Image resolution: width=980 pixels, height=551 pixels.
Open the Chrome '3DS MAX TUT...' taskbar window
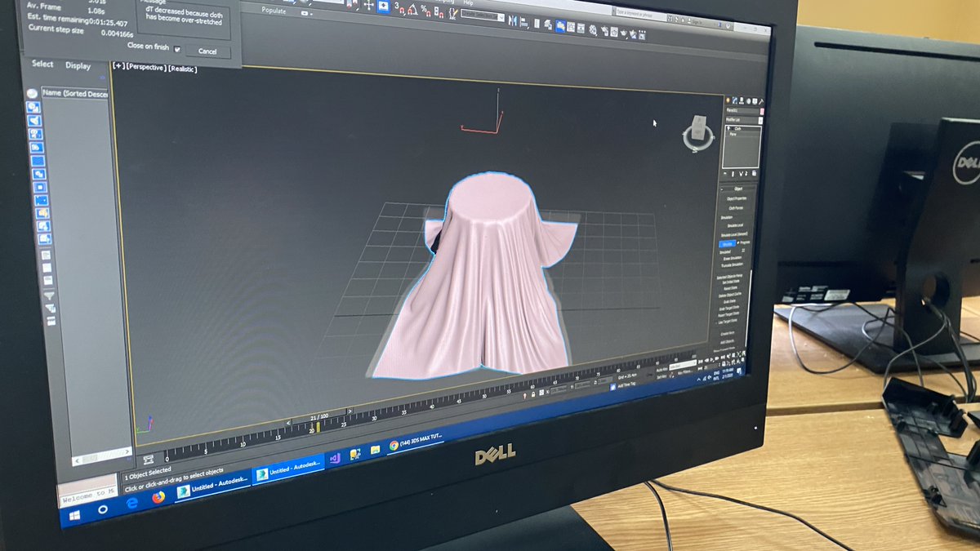pos(416,445)
